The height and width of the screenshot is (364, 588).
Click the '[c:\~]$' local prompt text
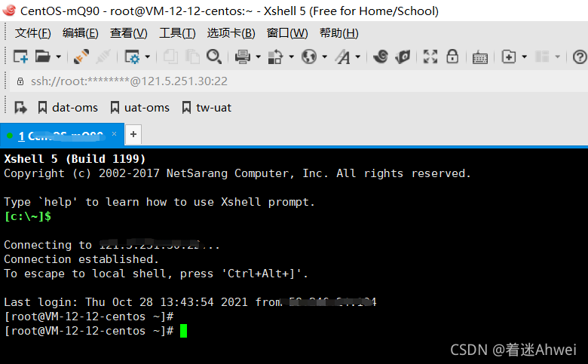pyautogui.click(x=27, y=216)
